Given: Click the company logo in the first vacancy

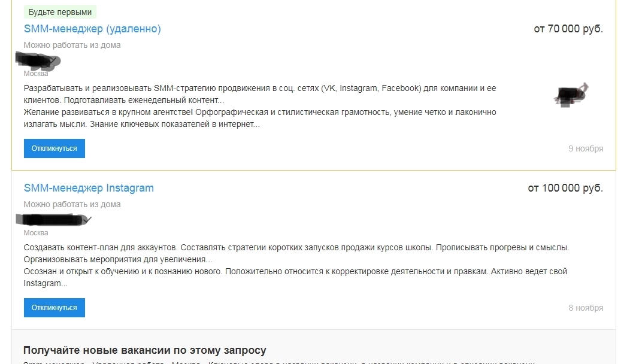Looking at the screenshot, I should (571, 95).
